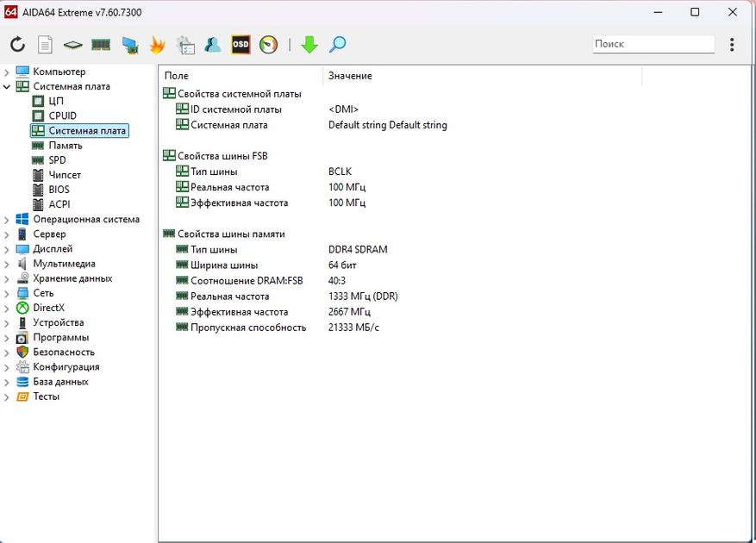Open the Чипсет page in the tree
Screen dimensions: 756x543
tap(65, 175)
